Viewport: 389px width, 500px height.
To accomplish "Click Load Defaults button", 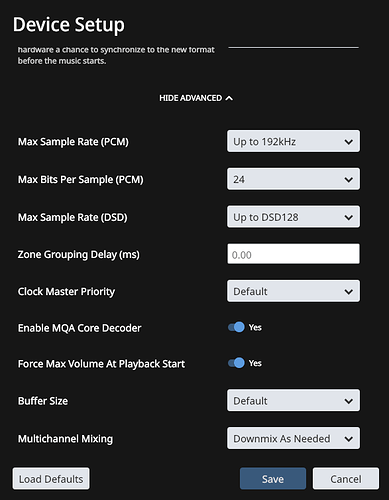I will click(x=51, y=479).
